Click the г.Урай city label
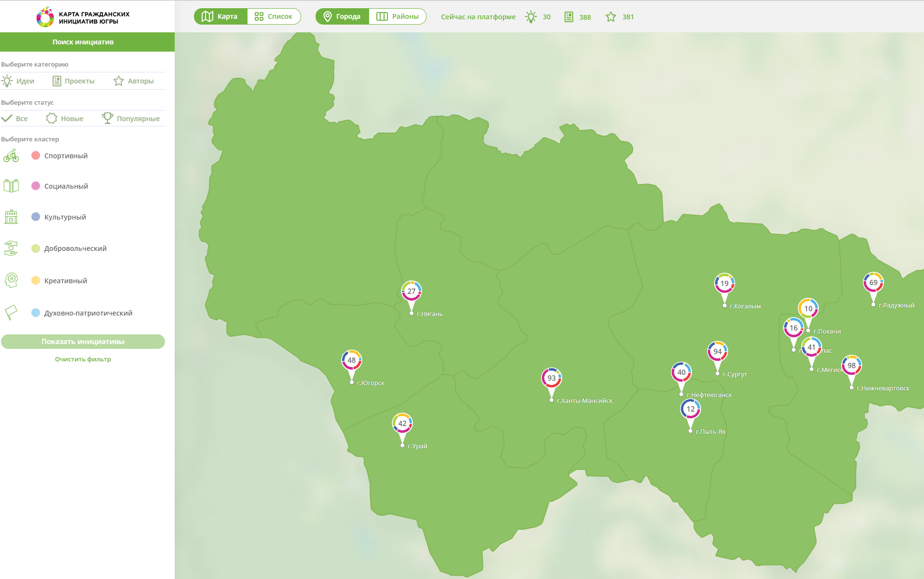The image size is (924, 579). (417, 446)
